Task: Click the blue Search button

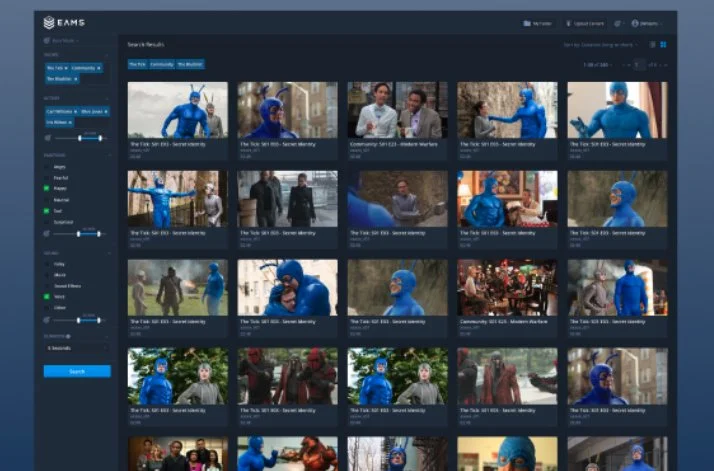Action: coord(77,371)
